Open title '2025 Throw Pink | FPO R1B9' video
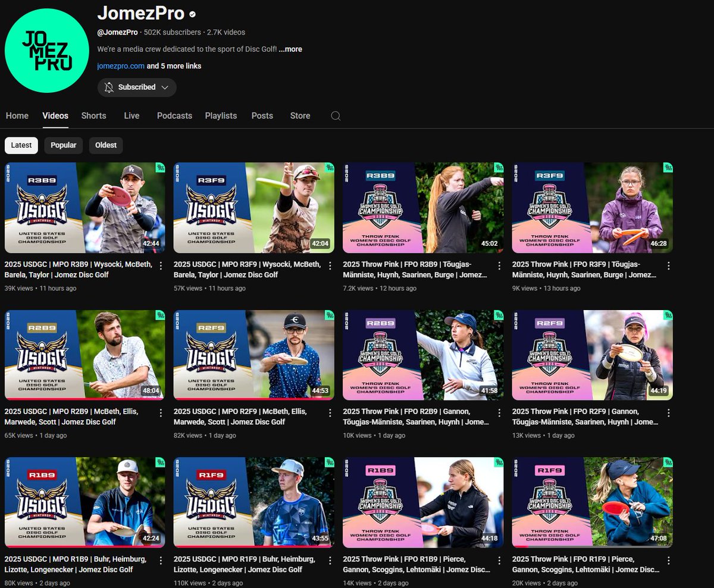The width and height of the screenshot is (714, 588). [x=416, y=564]
